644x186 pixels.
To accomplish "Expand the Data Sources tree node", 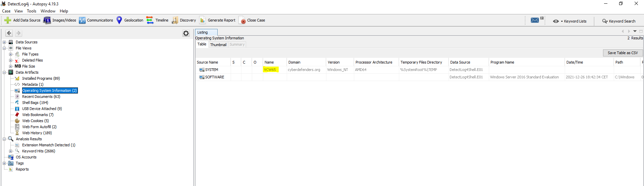I will [4, 42].
